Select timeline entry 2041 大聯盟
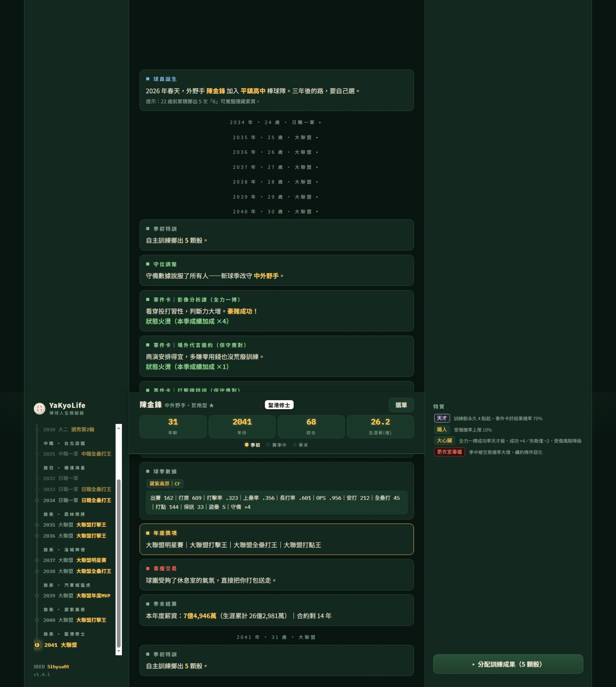 click(x=60, y=645)
